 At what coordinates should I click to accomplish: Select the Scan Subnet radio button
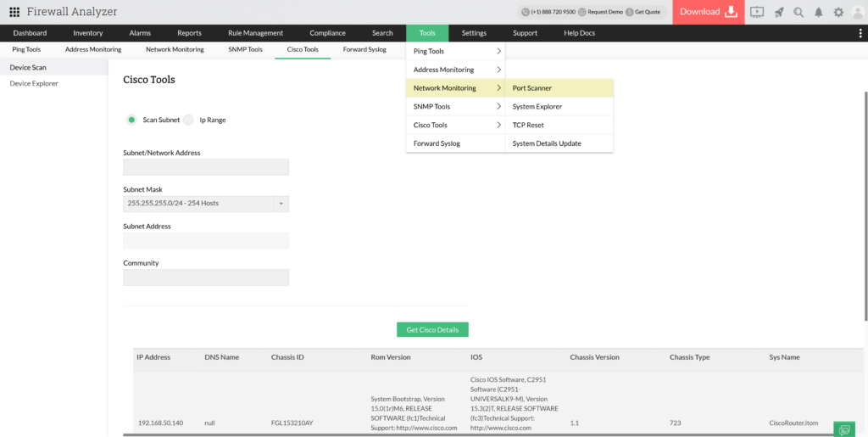[131, 120]
